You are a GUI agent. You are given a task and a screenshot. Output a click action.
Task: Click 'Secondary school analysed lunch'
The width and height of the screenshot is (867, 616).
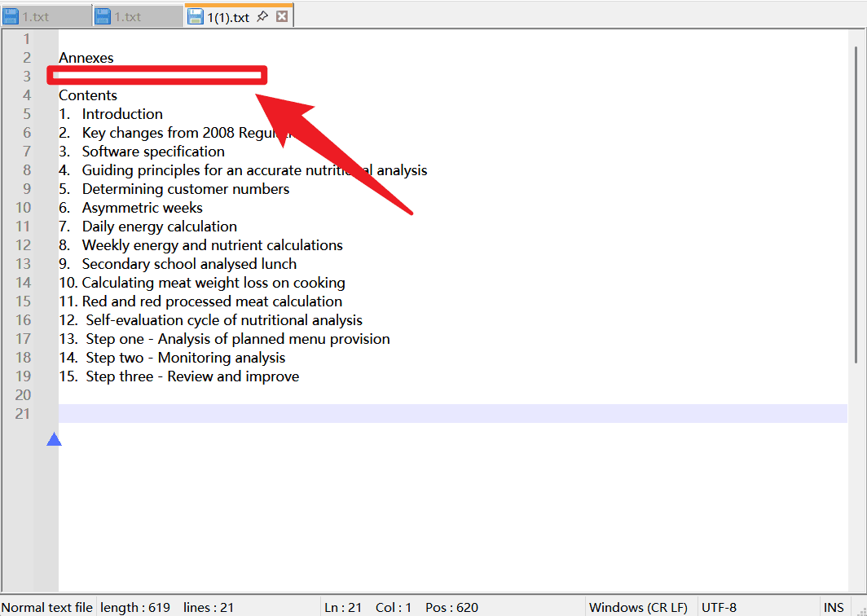click(x=189, y=264)
